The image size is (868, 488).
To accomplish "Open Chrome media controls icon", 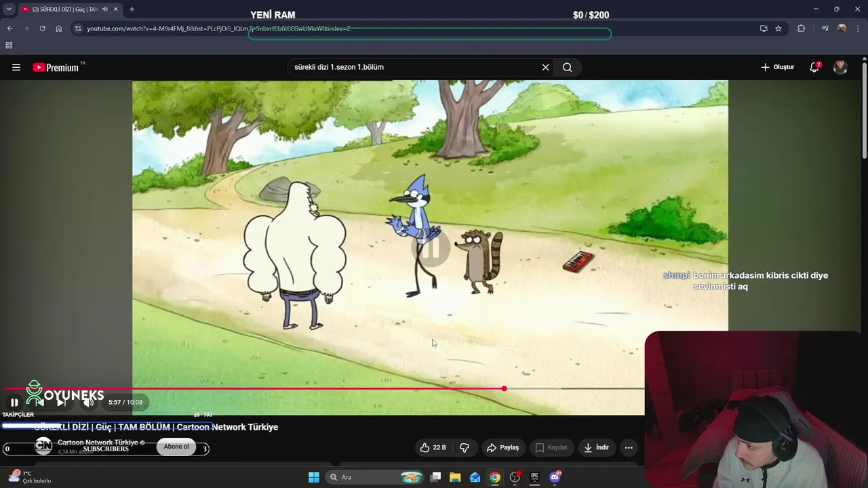I will (x=825, y=28).
